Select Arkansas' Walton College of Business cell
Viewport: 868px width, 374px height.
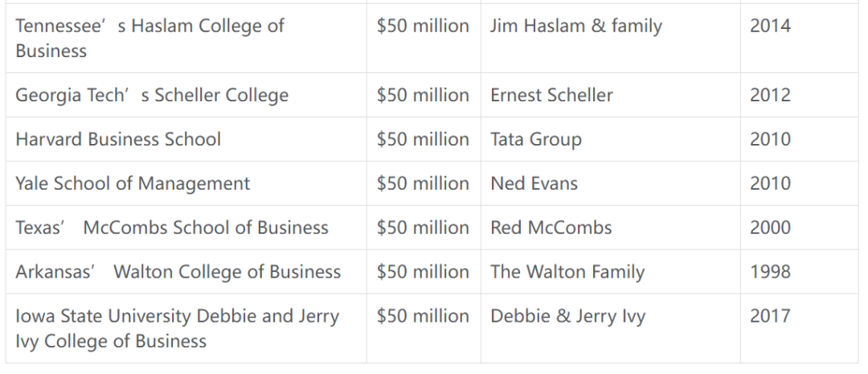click(x=186, y=272)
